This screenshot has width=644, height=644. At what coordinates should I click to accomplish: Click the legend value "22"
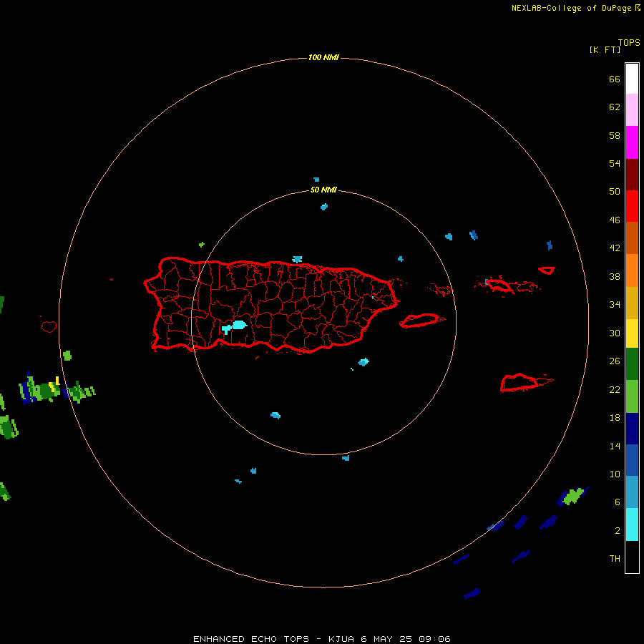tap(615, 389)
